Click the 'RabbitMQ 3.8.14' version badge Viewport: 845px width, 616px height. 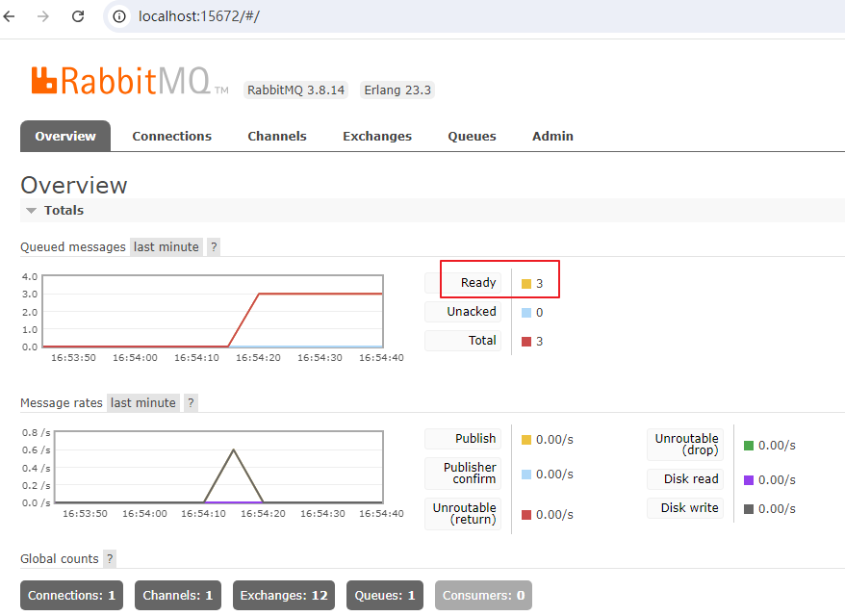(x=295, y=90)
